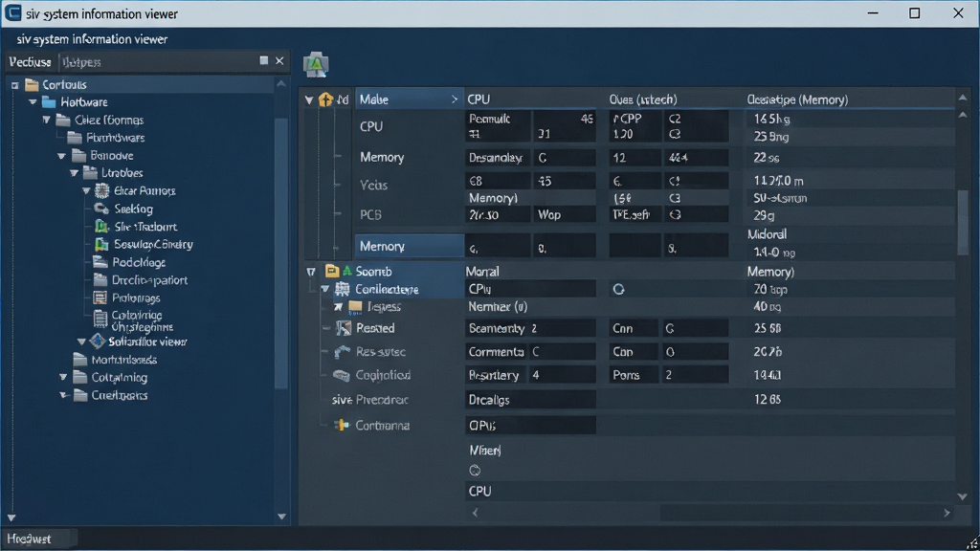Click the Hortwere folder icon
Screen dimensions: 980x551
pyautogui.click(x=49, y=101)
